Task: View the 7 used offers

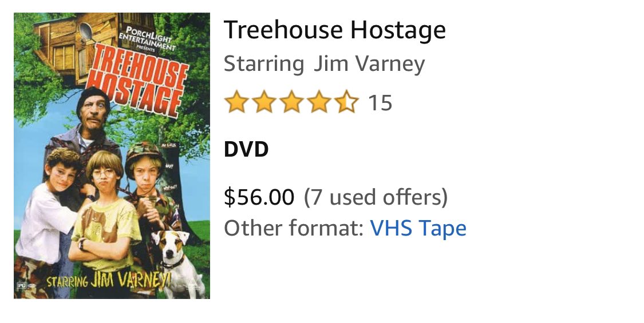Action: point(376,197)
